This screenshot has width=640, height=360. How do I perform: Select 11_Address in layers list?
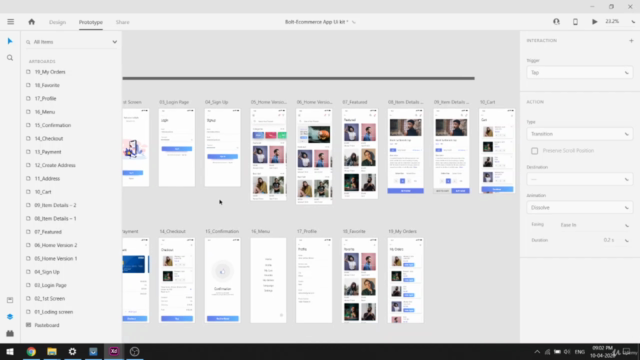pyautogui.click(x=47, y=178)
